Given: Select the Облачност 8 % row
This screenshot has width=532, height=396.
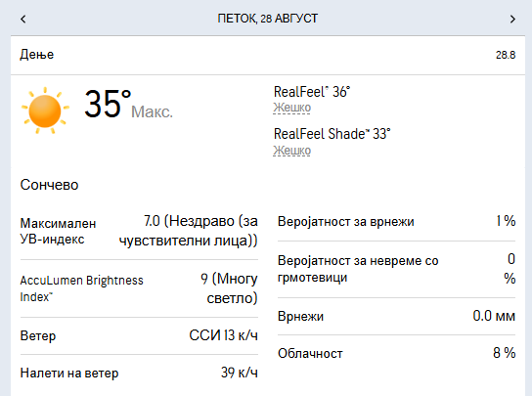Looking at the screenshot, I should [397, 353].
